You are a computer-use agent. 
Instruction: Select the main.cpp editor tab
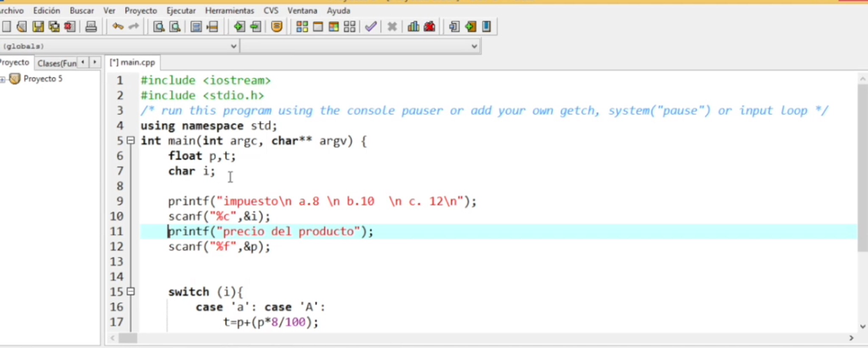coord(132,62)
